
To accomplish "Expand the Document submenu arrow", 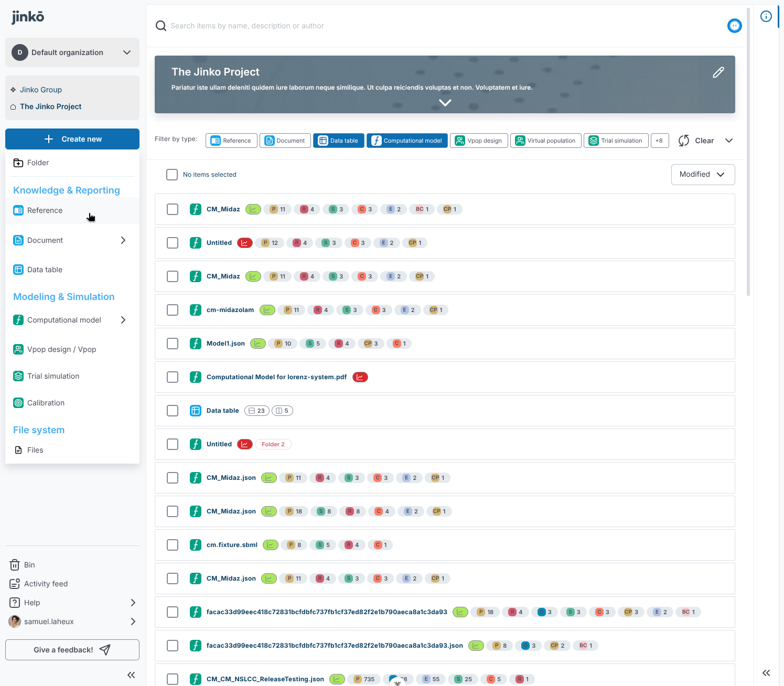I will pos(123,240).
